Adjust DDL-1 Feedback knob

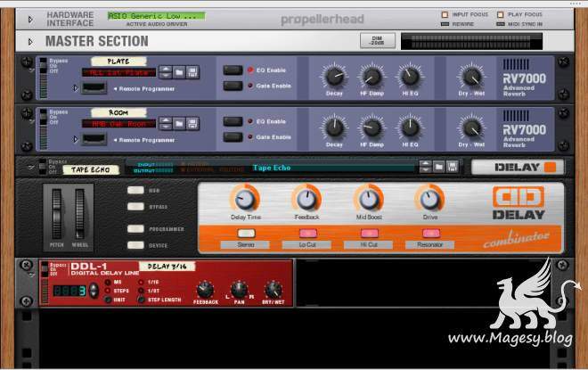point(205,290)
